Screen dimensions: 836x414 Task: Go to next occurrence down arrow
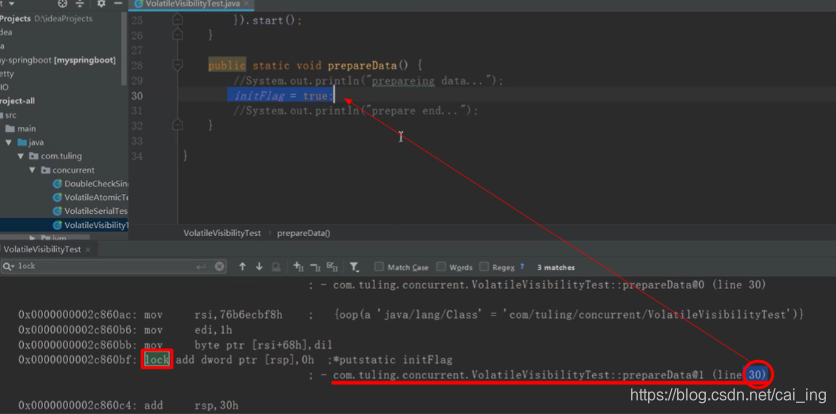(259, 266)
